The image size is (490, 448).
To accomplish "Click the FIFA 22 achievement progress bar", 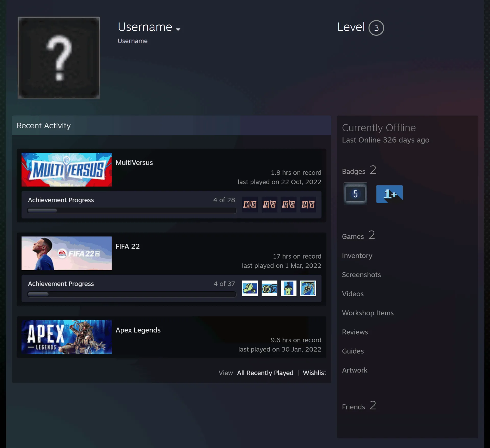I will pyautogui.click(x=131, y=294).
